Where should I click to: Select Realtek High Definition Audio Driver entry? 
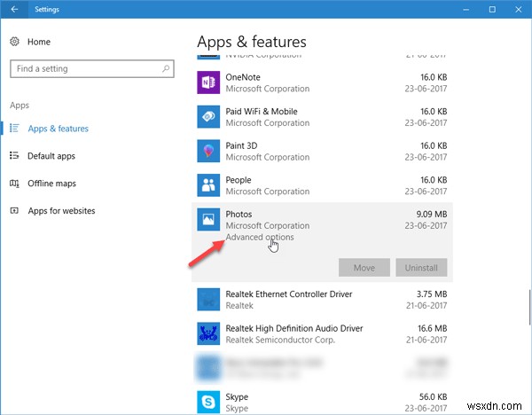click(294, 328)
